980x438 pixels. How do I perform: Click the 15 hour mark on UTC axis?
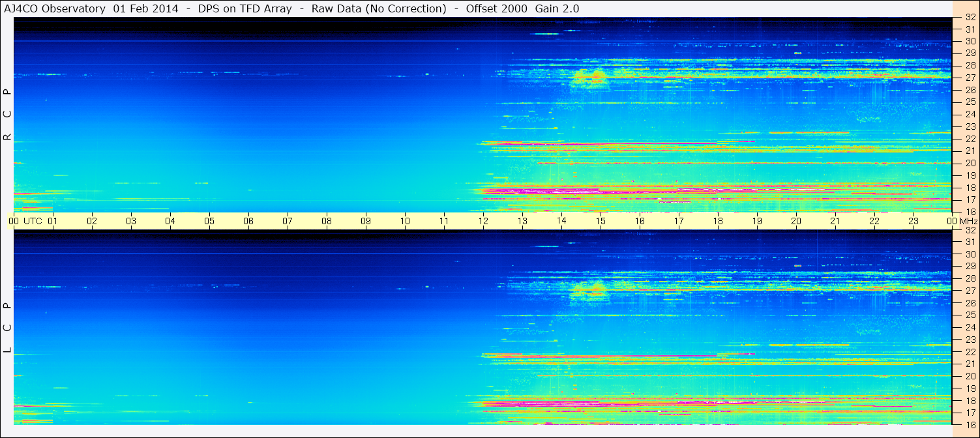coord(601,221)
